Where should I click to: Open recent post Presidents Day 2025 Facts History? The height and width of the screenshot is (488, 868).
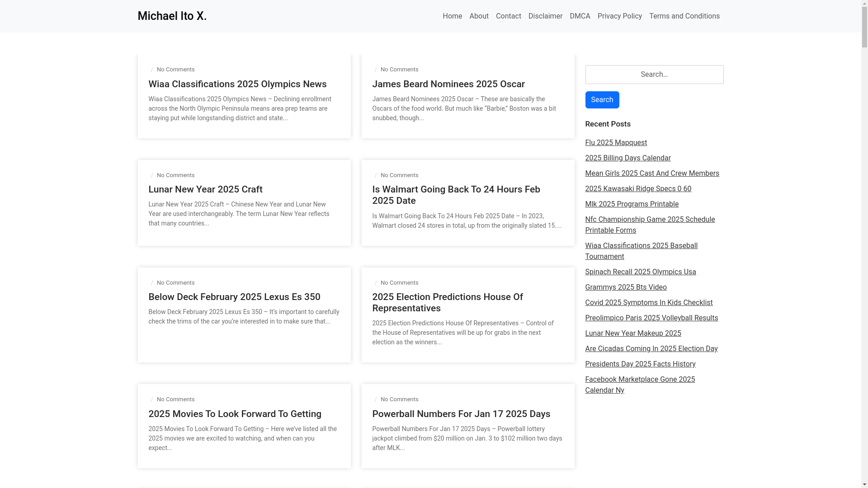pyautogui.click(x=640, y=364)
